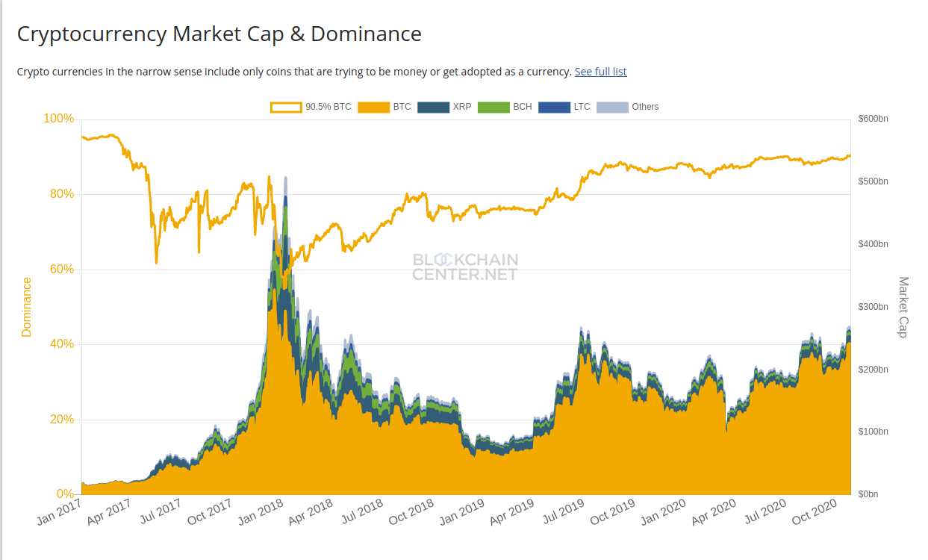The image size is (928, 560).
Task: Hide the BTC series via orange legend swatch
Action: [373, 108]
